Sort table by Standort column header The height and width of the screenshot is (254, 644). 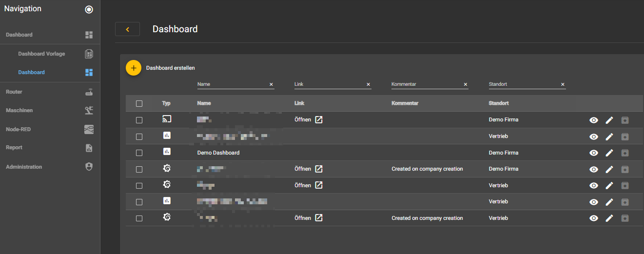(499, 103)
